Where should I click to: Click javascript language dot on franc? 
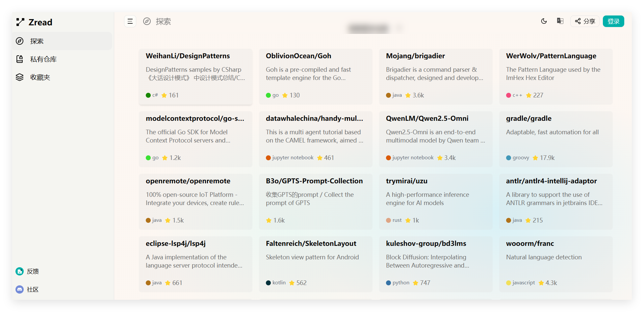tap(508, 283)
